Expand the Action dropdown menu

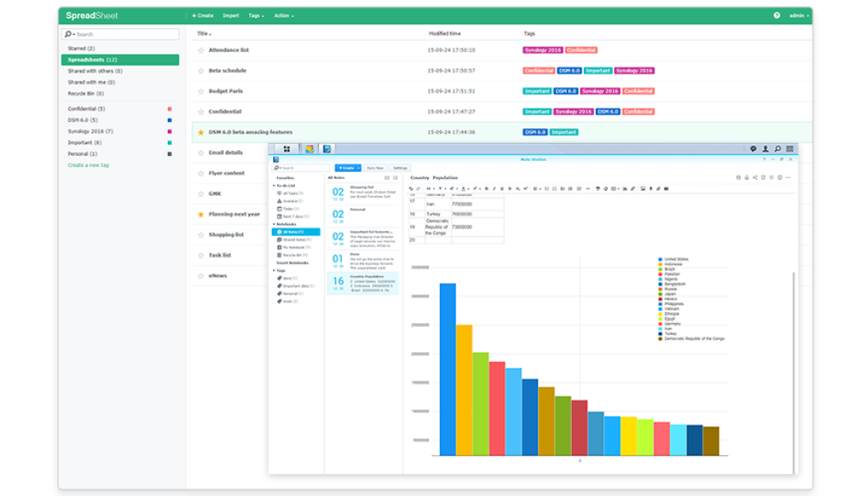(284, 15)
